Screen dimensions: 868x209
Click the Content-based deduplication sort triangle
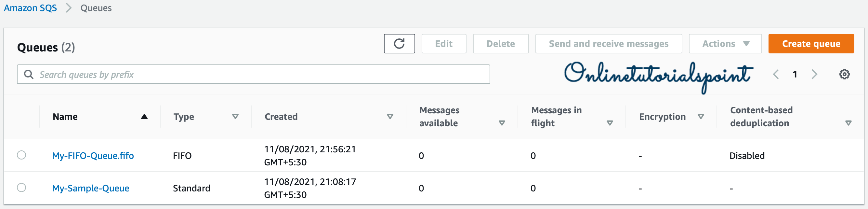848,123
